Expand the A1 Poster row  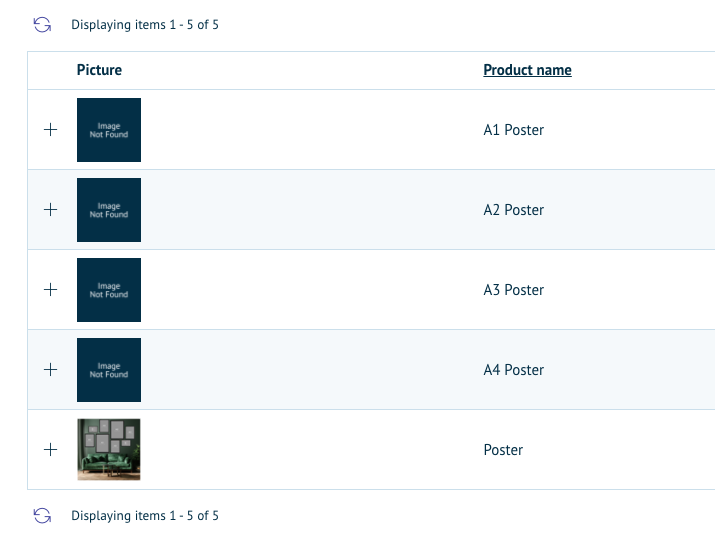(x=51, y=130)
